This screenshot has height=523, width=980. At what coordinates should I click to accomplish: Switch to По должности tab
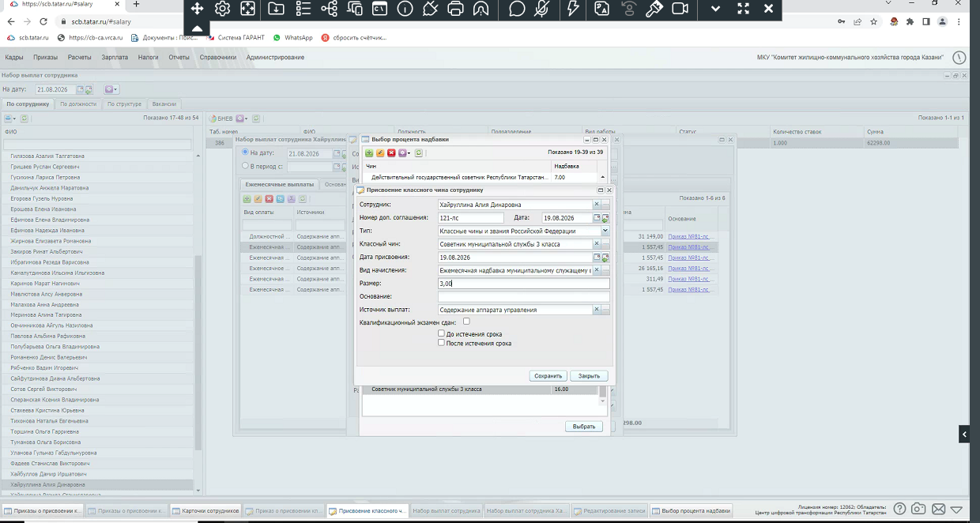tap(79, 103)
